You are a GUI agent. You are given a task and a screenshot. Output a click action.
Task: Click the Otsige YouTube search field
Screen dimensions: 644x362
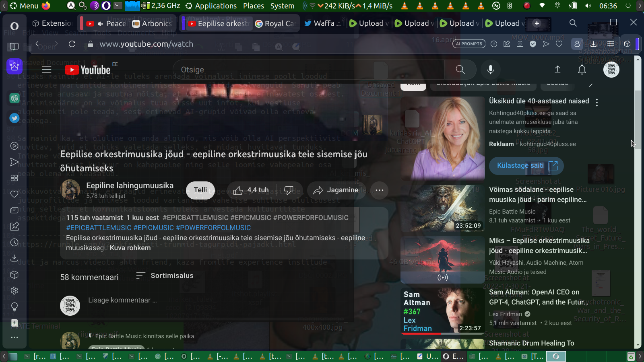coord(308,70)
